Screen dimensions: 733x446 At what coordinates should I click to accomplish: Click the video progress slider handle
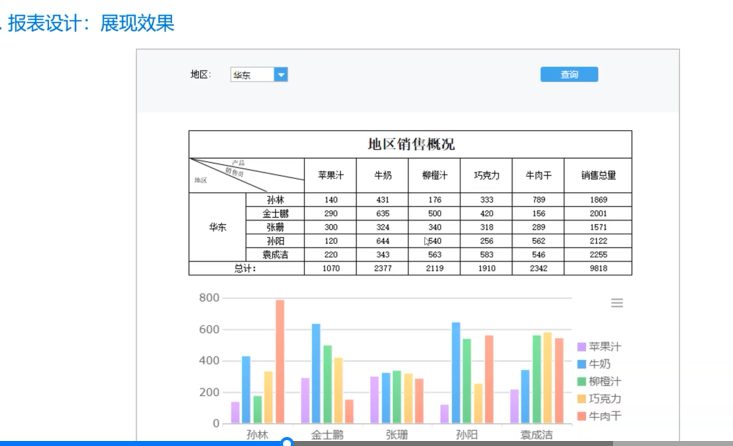click(x=287, y=442)
